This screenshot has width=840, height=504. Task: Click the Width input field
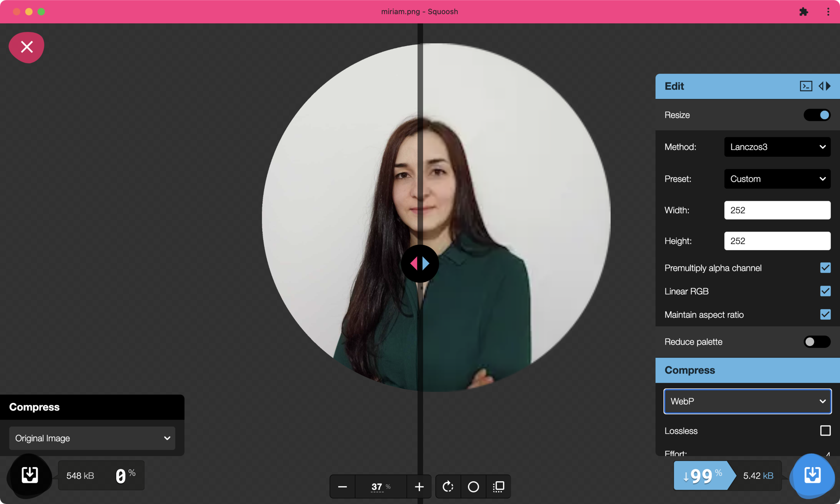(x=777, y=210)
